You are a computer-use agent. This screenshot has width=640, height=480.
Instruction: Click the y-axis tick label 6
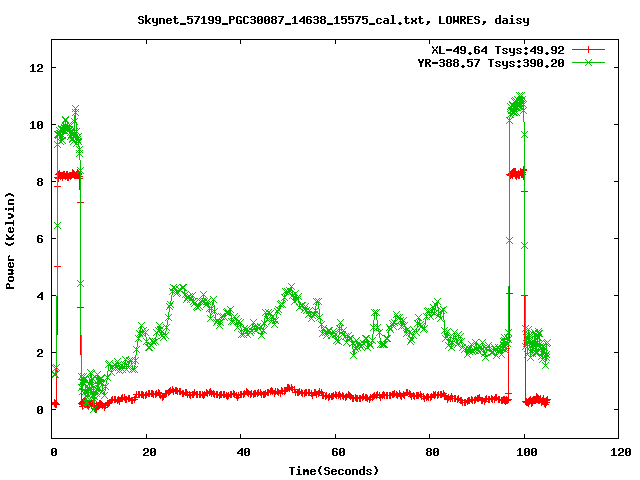(40, 239)
